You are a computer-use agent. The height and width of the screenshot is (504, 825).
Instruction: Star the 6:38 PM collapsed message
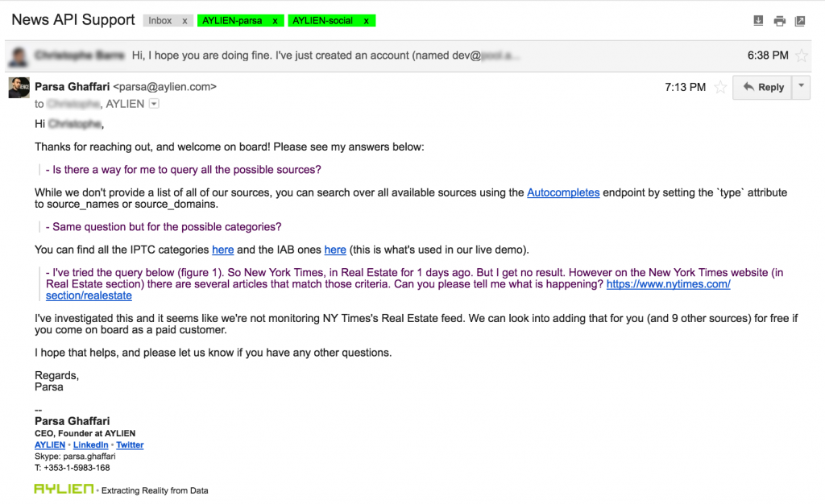802,56
